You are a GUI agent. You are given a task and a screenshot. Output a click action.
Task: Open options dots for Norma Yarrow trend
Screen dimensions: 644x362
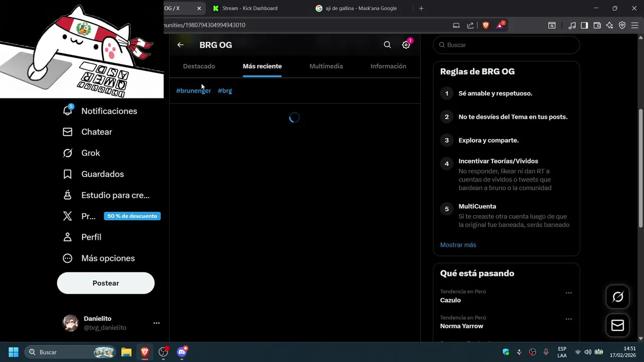(569, 319)
